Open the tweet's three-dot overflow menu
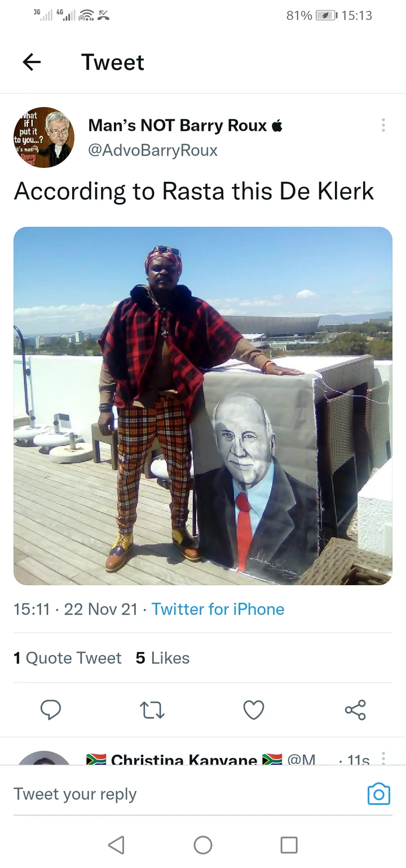Viewport: 406px width, 868px height. click(383, 125)
